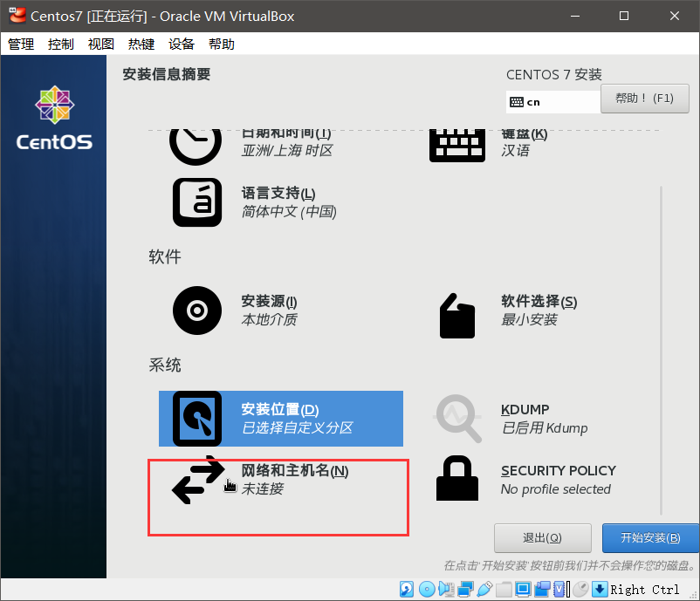
Task: Click the 退出(Q) quit button
Action: [542, 538]
